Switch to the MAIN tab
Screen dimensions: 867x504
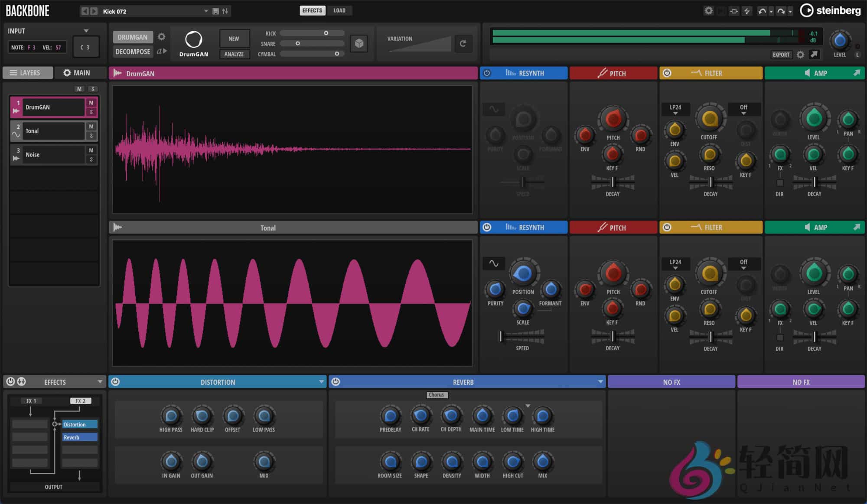click(77, 73)
